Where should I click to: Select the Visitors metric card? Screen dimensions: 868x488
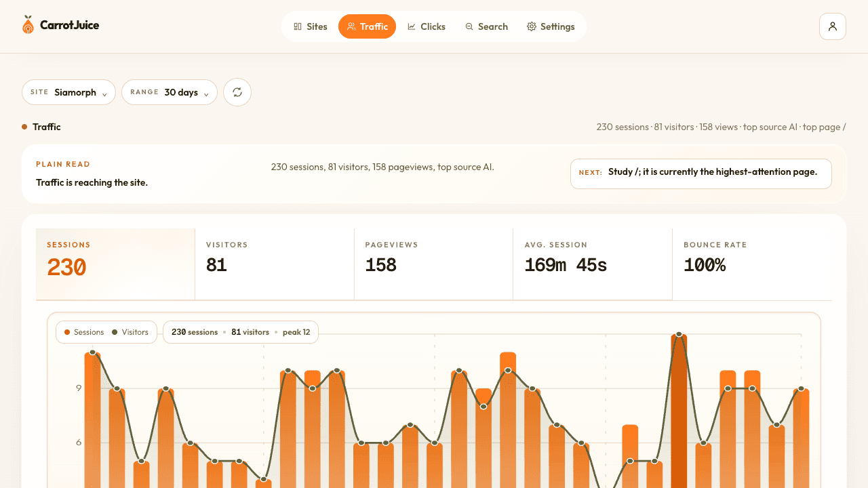tap(275, 264)
